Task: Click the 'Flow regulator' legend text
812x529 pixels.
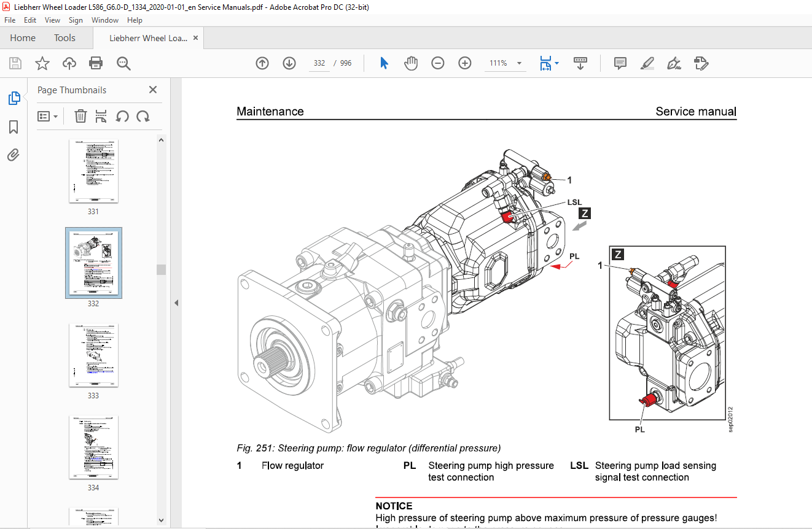Action: [292, 465]
